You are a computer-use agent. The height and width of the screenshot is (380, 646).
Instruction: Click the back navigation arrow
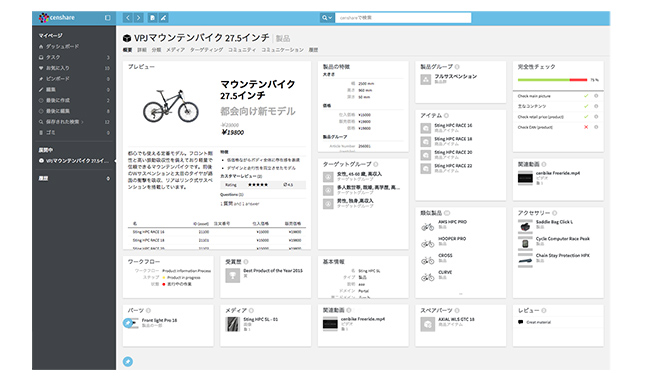tap(128, 18)
